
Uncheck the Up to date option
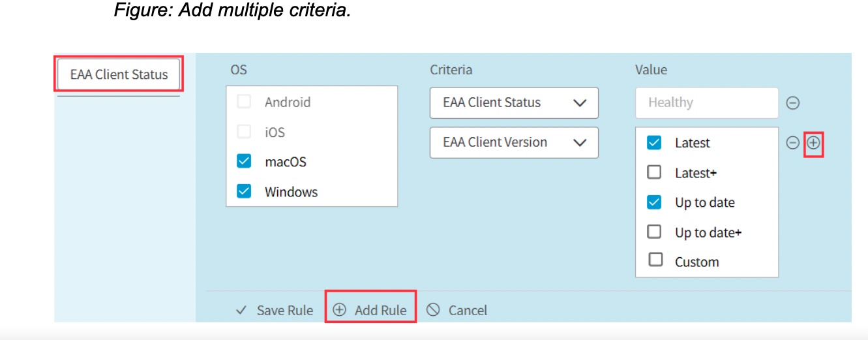654,202
